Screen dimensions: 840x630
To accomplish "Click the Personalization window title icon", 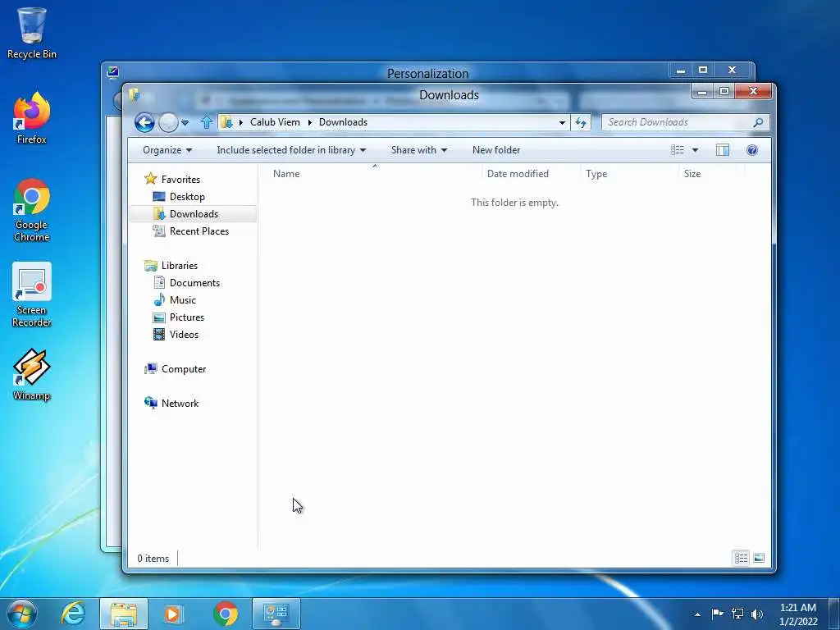I will click(x=112, y=72).
